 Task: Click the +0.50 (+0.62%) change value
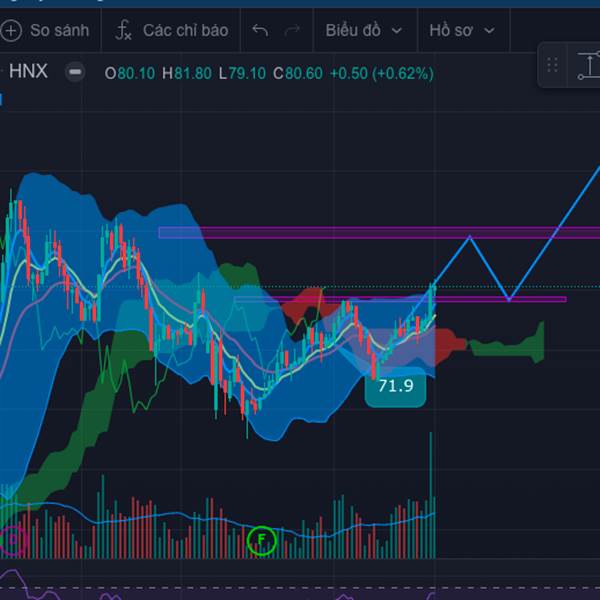(x=382, y=73)
